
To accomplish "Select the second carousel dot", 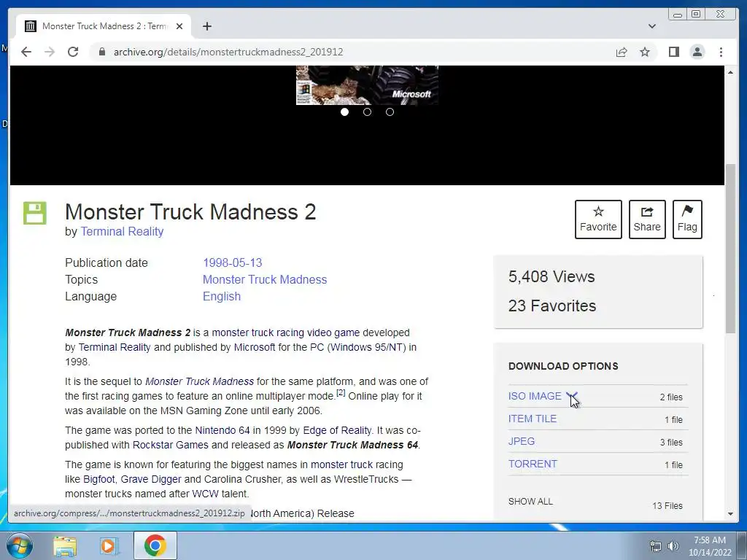I will [367, 112].
